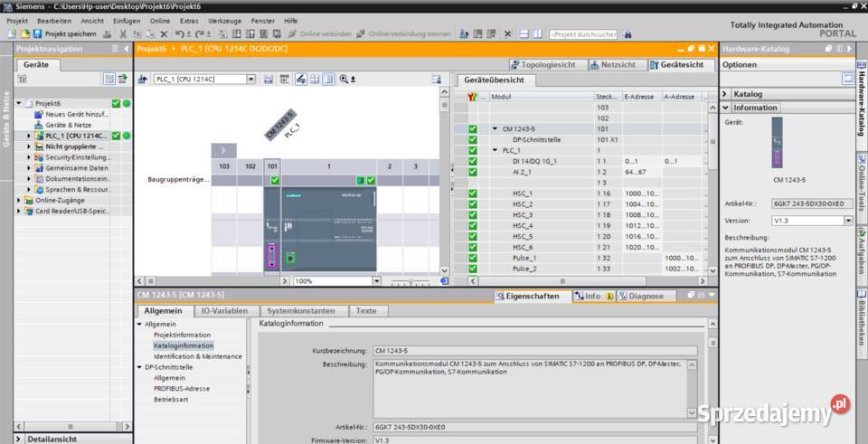This screenshot has width=868, height=444.
Task: Click Projekt speichern save button
Action: [x=65, y=33]
